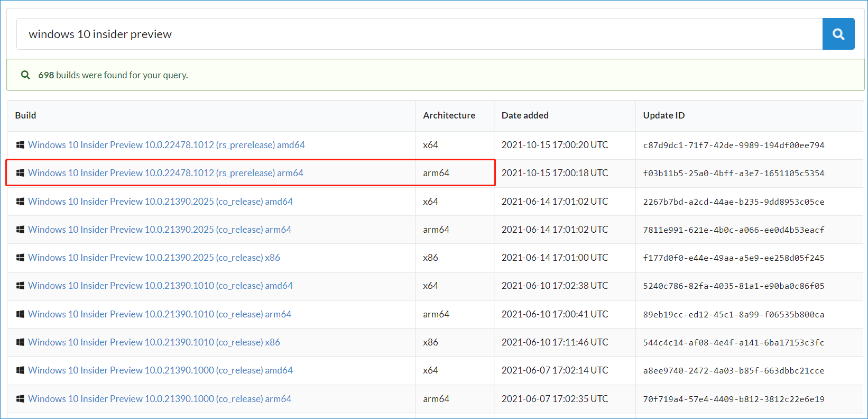Open build 10.0.22478.1012 (rs_prerelease) amd64 link
Viewport: 868px width, 419px height.
coord(167,145)
